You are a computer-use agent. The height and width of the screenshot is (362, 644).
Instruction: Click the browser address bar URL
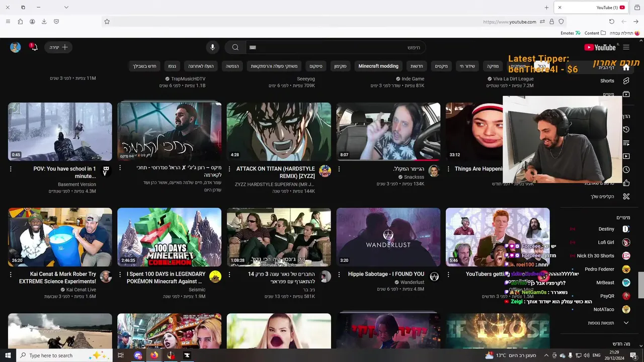[x=509, y=22]
